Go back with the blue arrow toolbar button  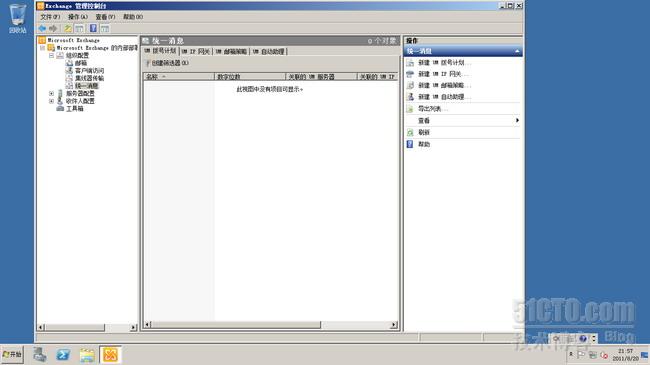[x=42, y=28]
